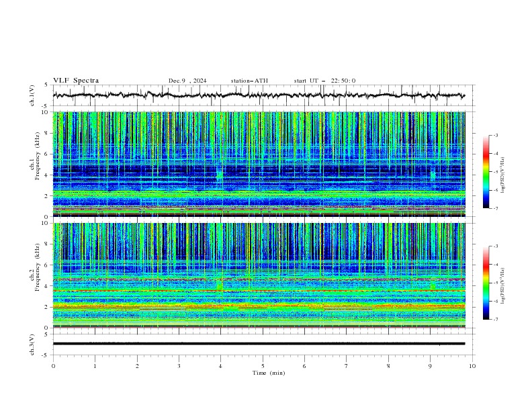Screen dimensions: 532x411
Task: Click time axis tick label "9"
Action: click(430, 366)
